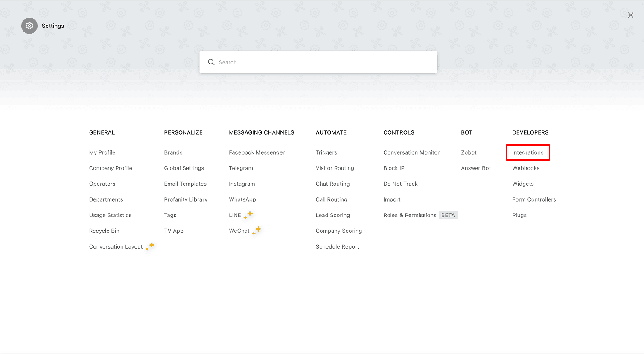Go to Facebook Messenger channel settings
The image size is (644, 354).
coord(256,152)
